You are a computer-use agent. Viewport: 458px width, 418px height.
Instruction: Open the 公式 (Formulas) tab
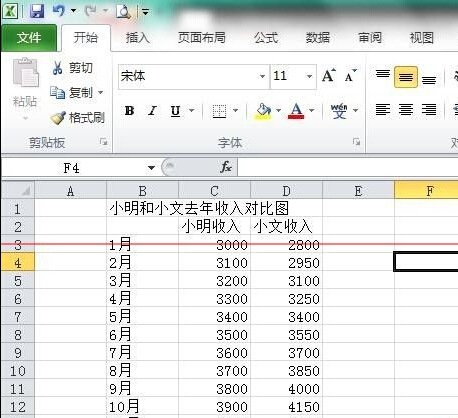266,37
